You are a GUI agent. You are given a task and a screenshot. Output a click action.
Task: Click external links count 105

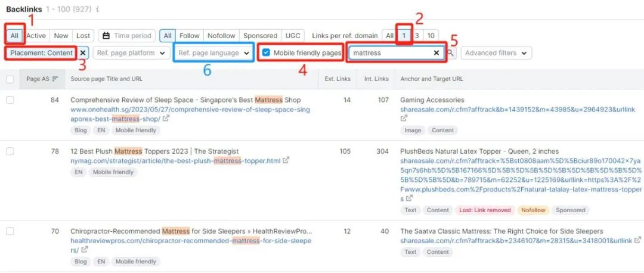[345, 151]
